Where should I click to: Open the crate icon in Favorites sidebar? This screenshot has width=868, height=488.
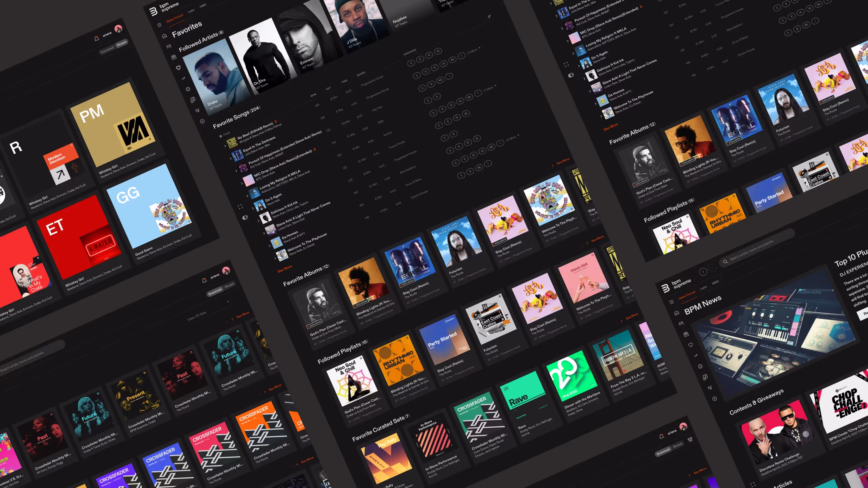pos(174,57)
